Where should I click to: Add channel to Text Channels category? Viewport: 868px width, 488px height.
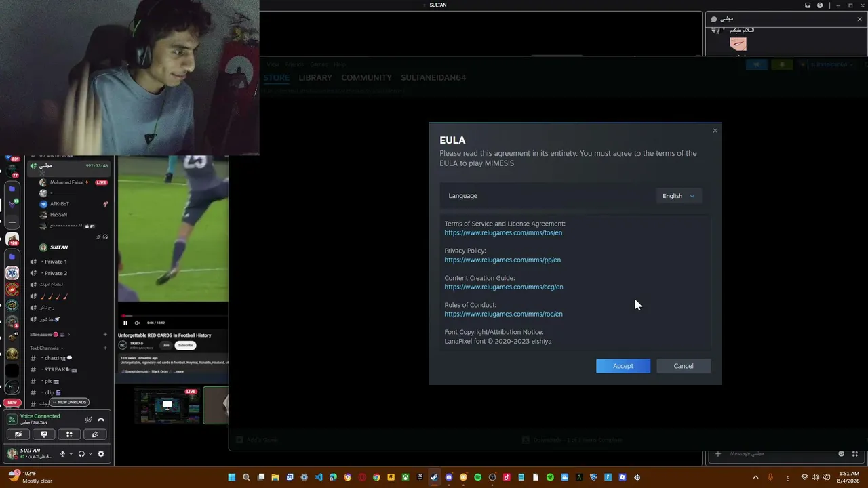pyautogui.click(x=105, y=348)
